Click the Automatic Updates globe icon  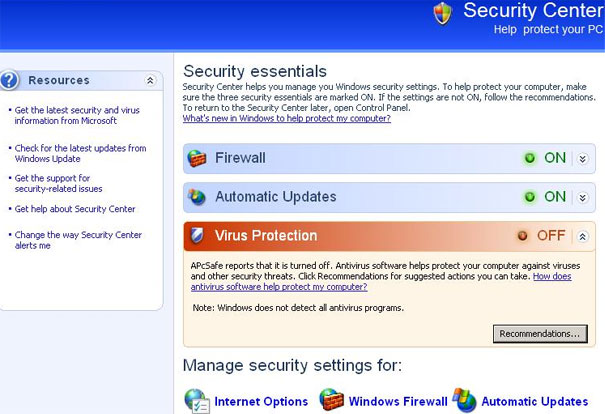pos(197,197)
